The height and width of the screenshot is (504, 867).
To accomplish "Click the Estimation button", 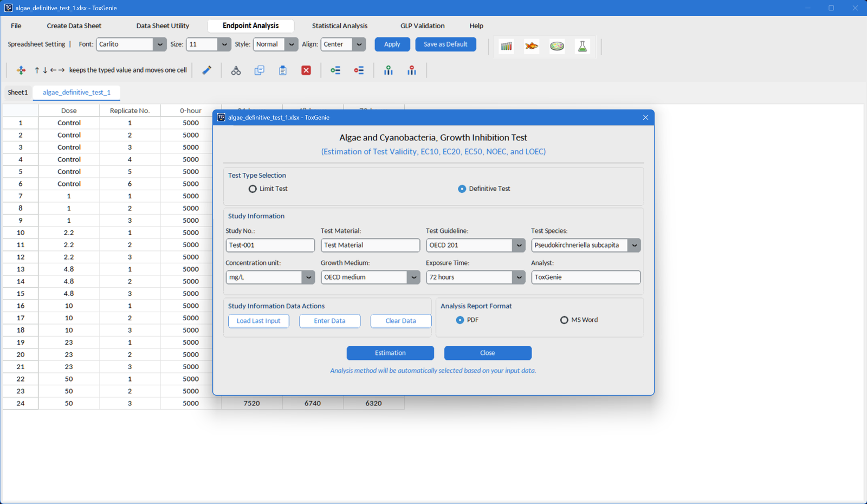I will pos(390,353).
